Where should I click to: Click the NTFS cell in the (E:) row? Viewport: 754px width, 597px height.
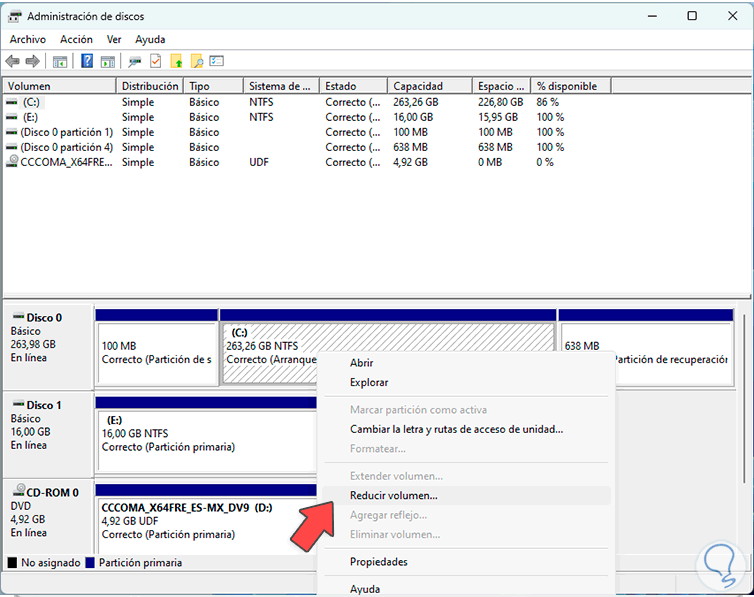coord(261,117)
